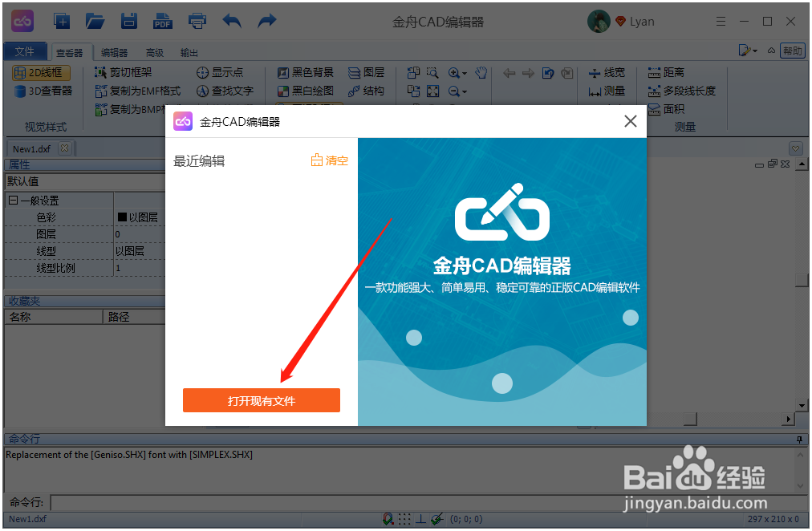The height and width of the screenshot is (531, 812).
Task: Clear recent list with 清空
Action: (x=329, y=160)
